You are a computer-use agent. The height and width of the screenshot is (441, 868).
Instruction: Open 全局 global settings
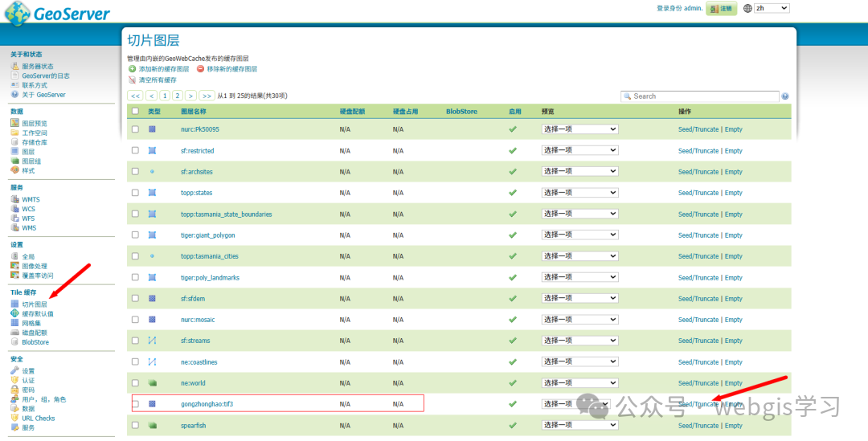coord(28,257)
